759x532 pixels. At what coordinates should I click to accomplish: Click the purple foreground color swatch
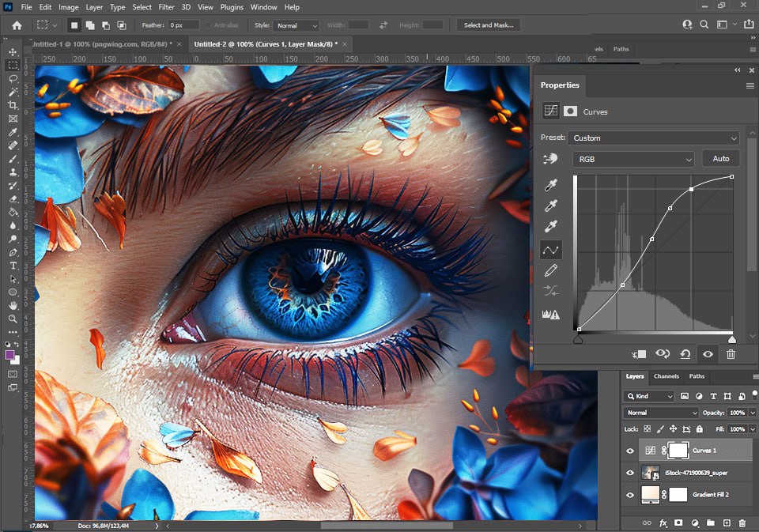point(10,355)
